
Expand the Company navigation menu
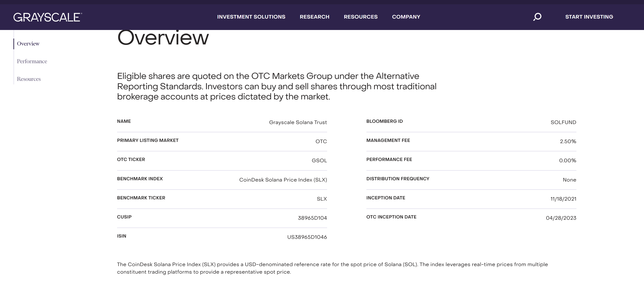pyautogui.click(x=406, y=17)
